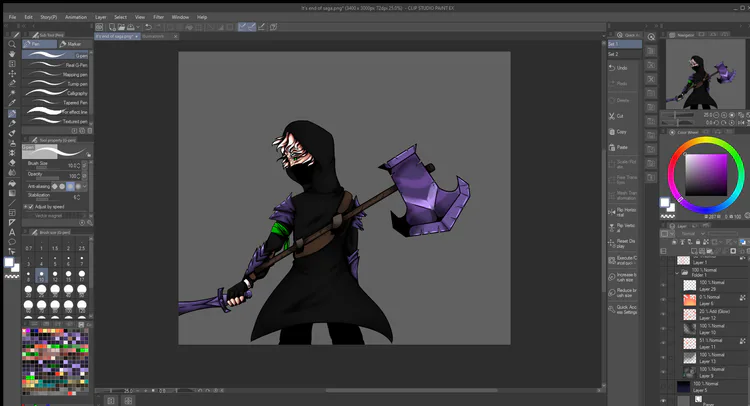
Task: Select the Eyedropper tool
Action: click(12, 102)
